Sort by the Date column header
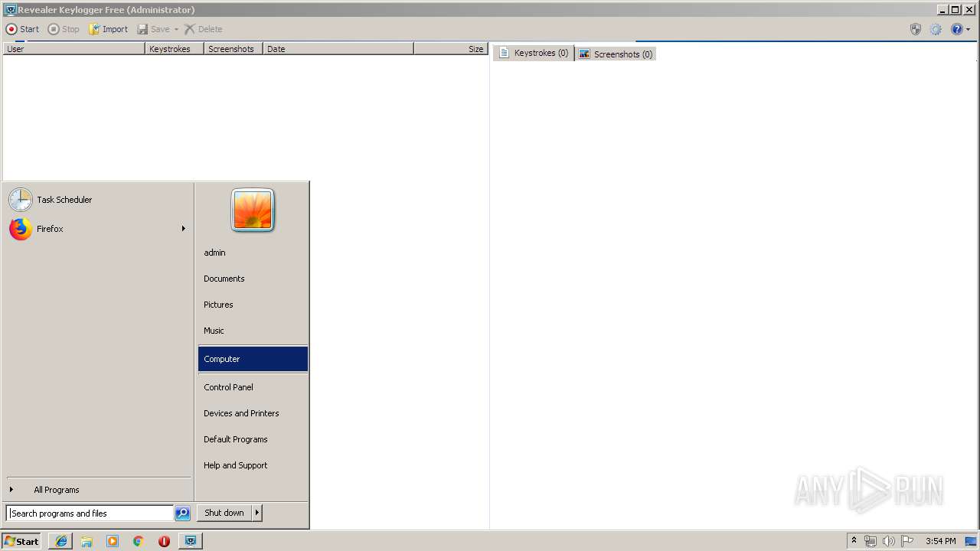This screenshot has height=551, width=980. (338, 49)
